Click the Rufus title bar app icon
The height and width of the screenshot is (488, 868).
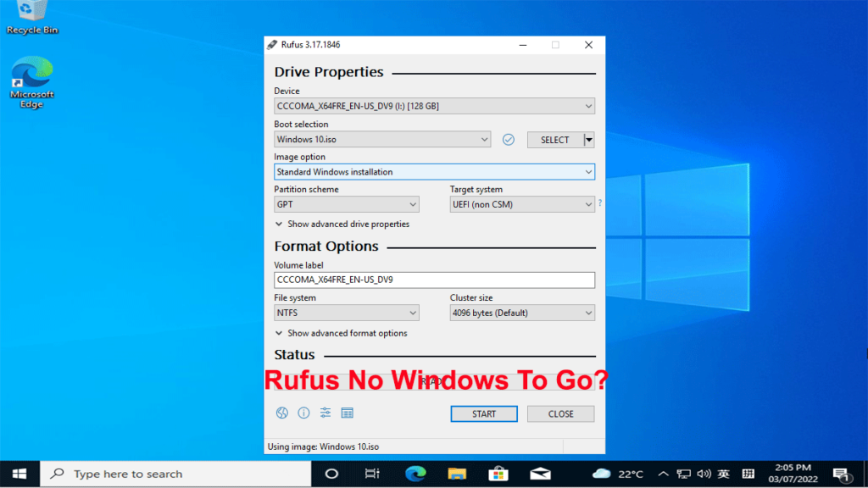click(272, 45)
